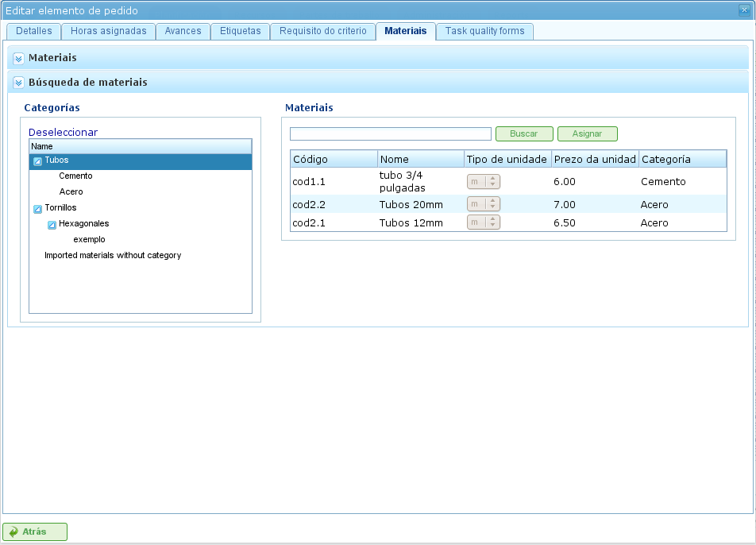Switch to the Detalles tab
The width and height of the screenshot is (756, 545).
34,32
